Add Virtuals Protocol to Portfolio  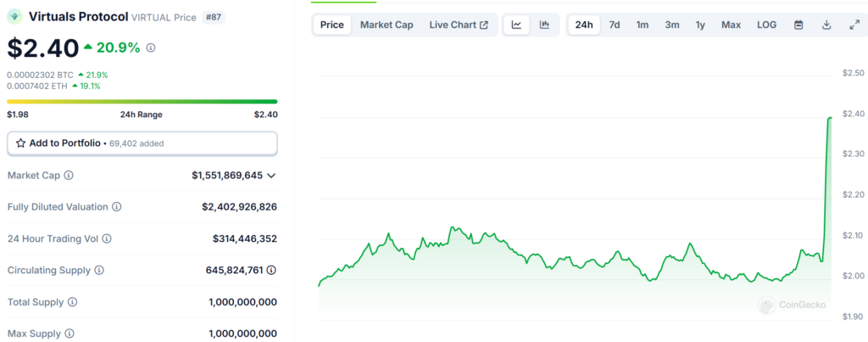click(x=142, y=143)
